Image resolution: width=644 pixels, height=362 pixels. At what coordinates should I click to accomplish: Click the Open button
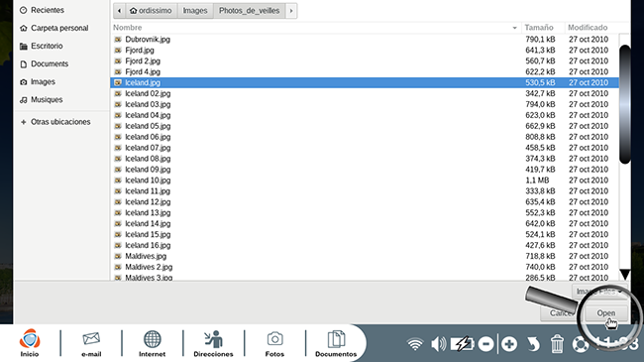click(605, 313)
